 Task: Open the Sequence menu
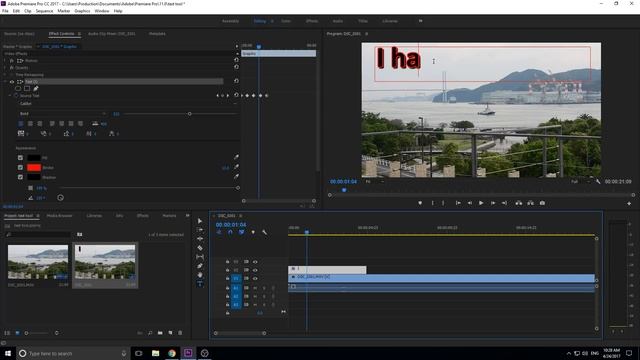44,11
